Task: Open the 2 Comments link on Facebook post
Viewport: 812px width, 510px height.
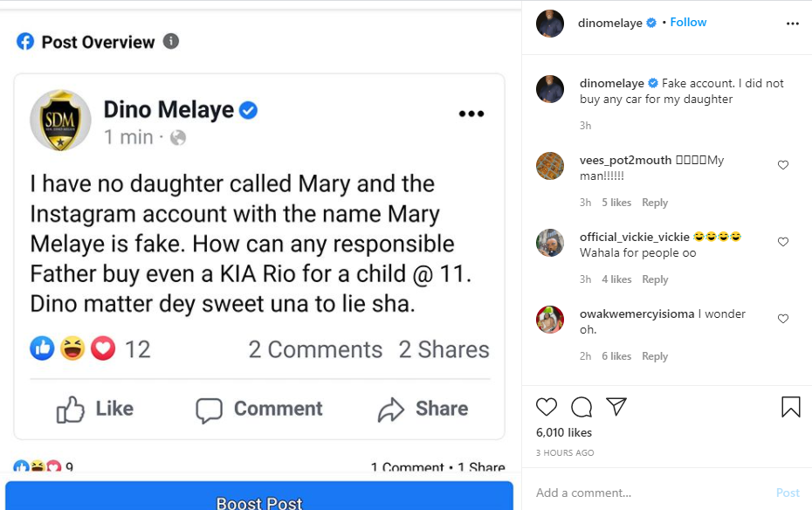Action: pos(315,349)
